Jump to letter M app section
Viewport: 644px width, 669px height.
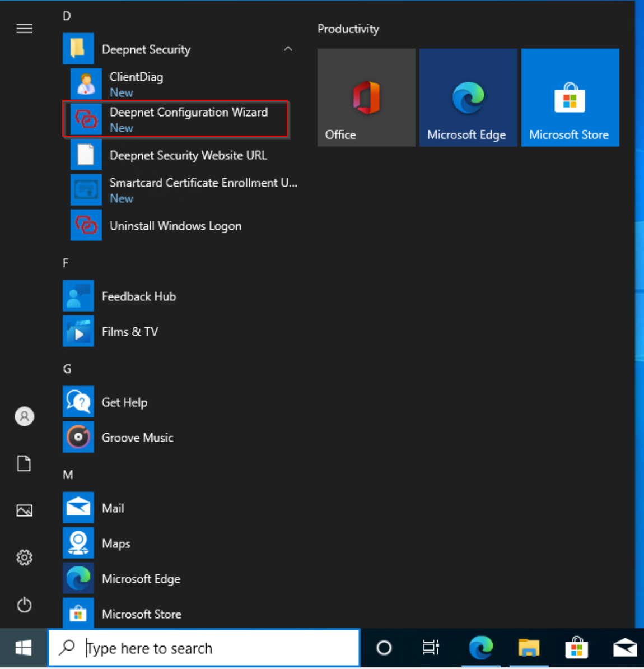68,475
